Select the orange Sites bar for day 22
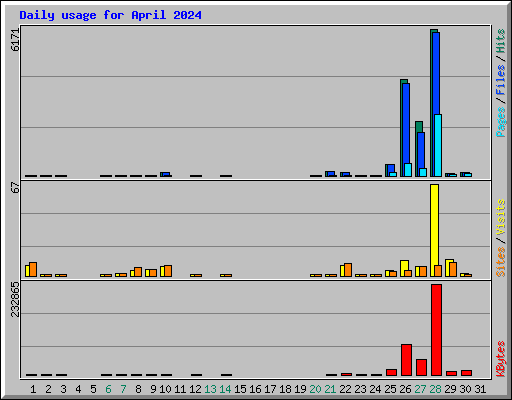Viewport: 512px width, 400px height. 348,270
